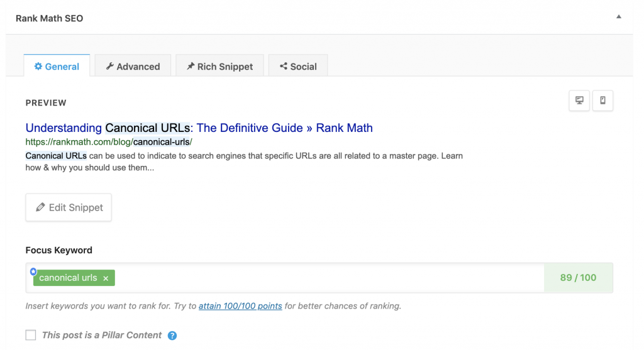This screenshot has height=350, width=644.
Task: Click the 89 / 100 score indicator
Action: [579, 278]
